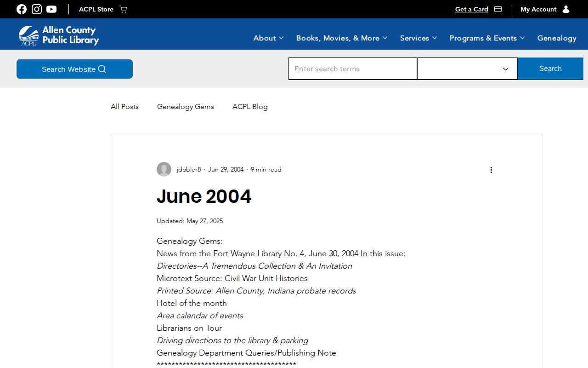This screenshot has height=368, width=588.
Task: Click the My Account person icon
Action: coord(566,9)
